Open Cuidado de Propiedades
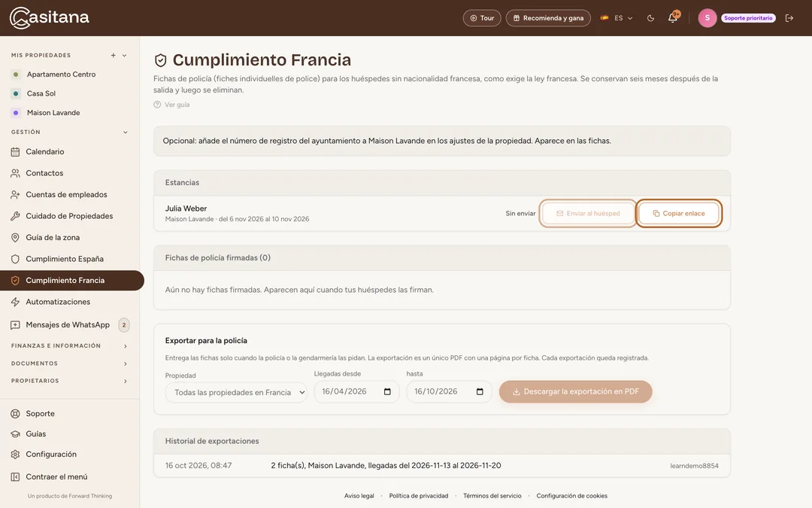The width and height of the screenshot is (812, 508). tap(70, 216)
